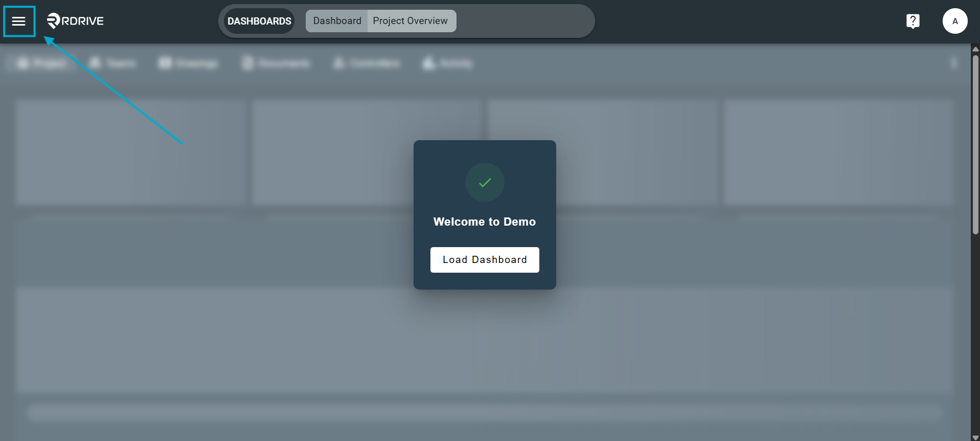Select the blurred Teams tab in toolbar

pos(112,63)
